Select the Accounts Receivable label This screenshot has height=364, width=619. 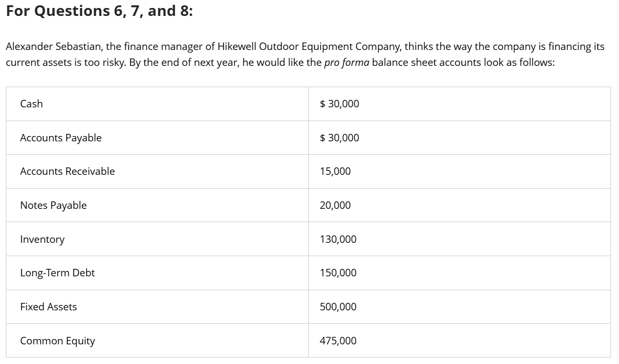click(67, 171)
